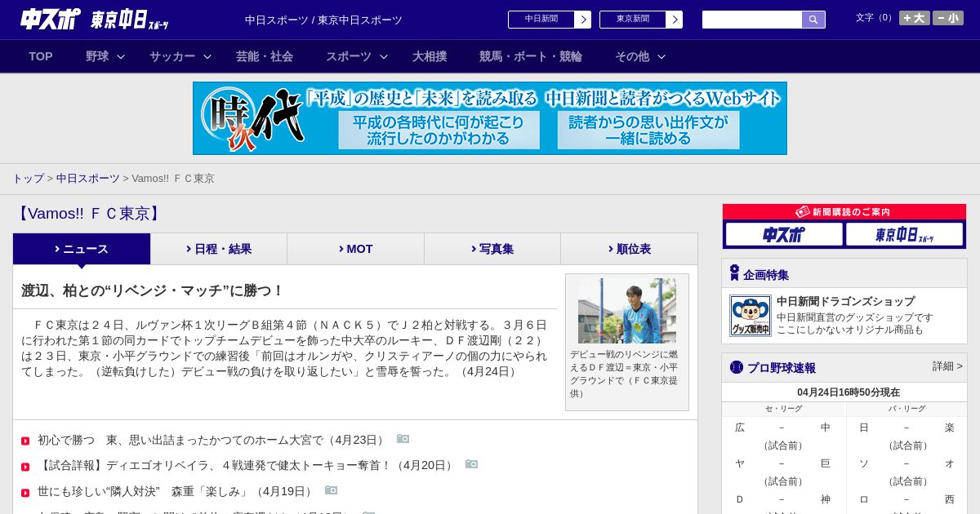Open 大相撲 section

pos(430,56)
